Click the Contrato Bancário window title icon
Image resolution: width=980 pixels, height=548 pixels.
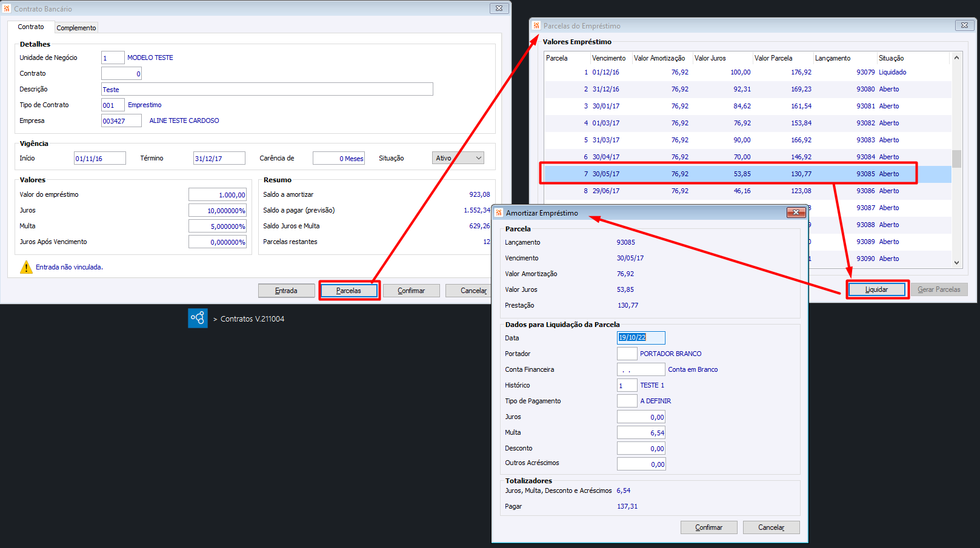click(x=7, y=8)
